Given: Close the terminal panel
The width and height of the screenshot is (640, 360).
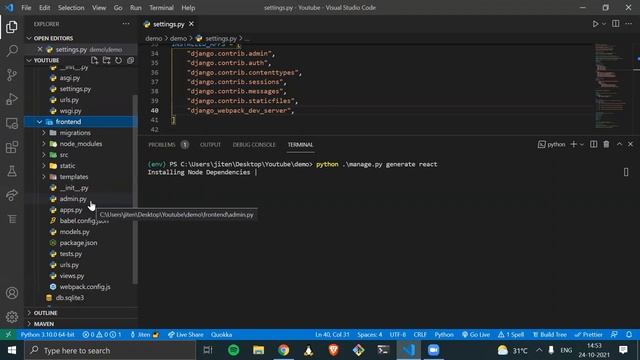Looking at the screenshot, I should (631, 144).
